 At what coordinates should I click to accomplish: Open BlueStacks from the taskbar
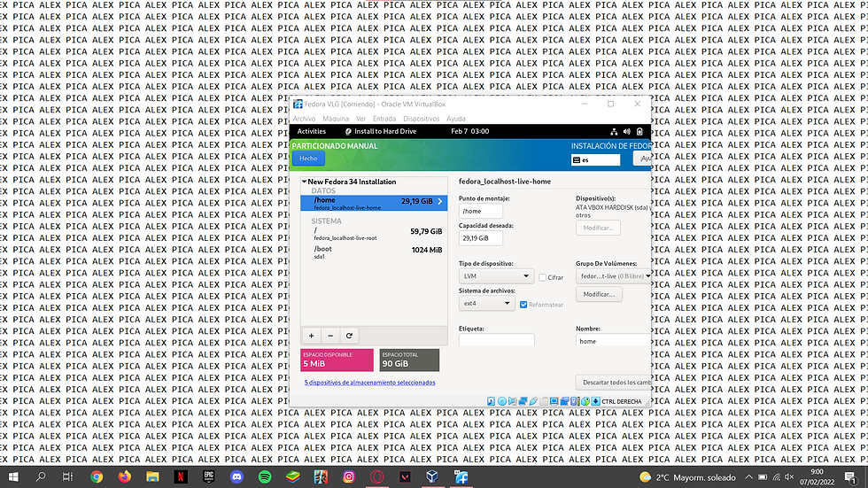click(293, 477)
